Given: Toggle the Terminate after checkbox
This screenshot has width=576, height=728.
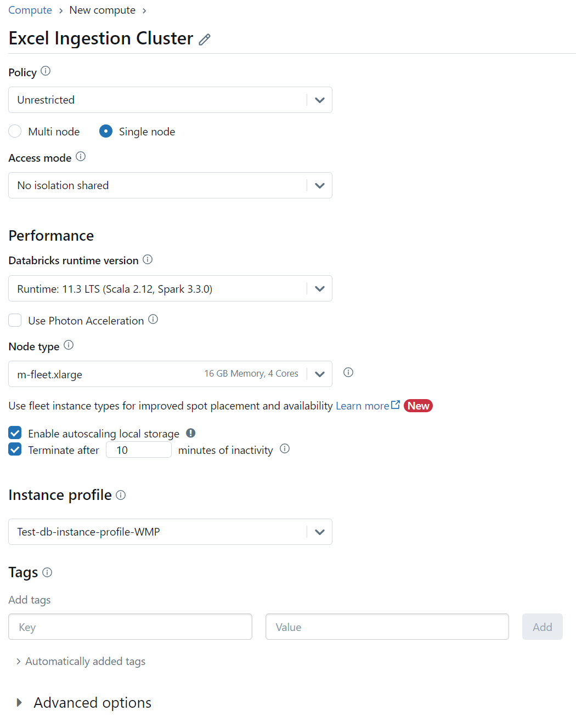Looking at the screenshot, I should (x=15, y=450).
